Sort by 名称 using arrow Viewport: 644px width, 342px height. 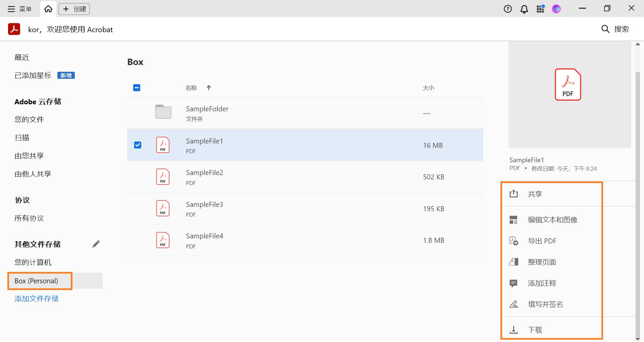209,88
